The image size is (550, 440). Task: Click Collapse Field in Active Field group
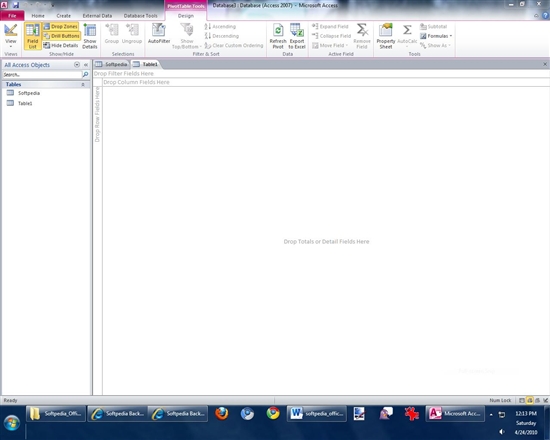tap(331, 36)
